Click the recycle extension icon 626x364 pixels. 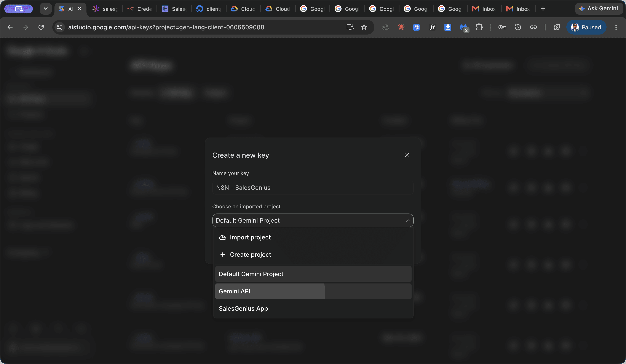[x=386, y=27]
